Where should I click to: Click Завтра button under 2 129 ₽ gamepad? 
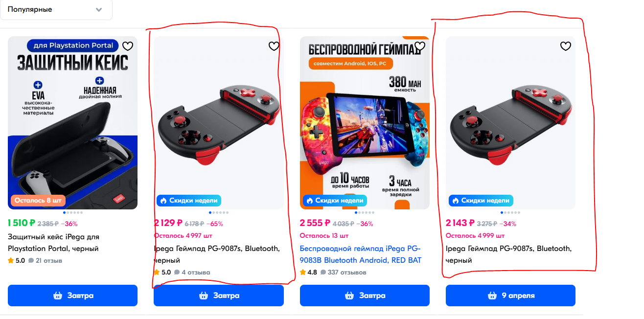(219, 296)
